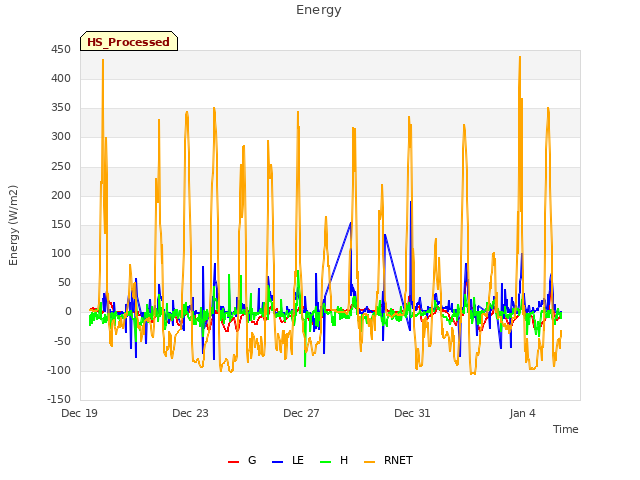Click the Dec 27 x-axis tick label
Screen dimensions: 640x480
(x=302, y=413)
